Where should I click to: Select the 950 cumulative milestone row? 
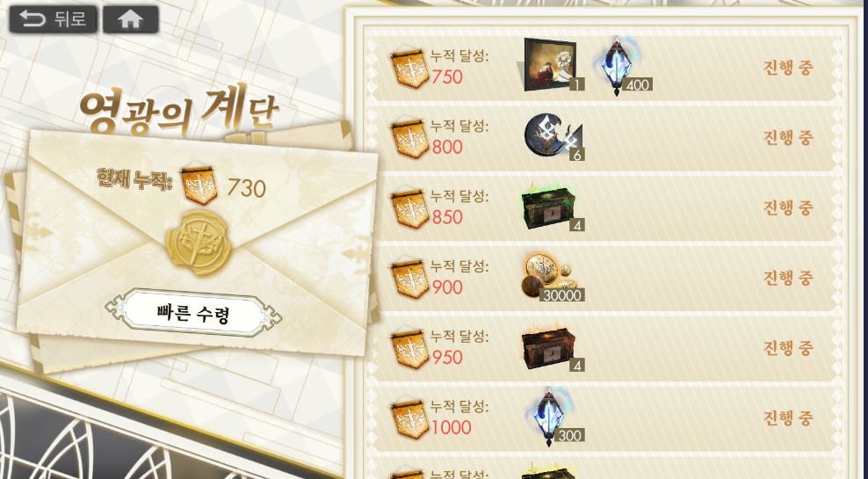coord(603,348)
